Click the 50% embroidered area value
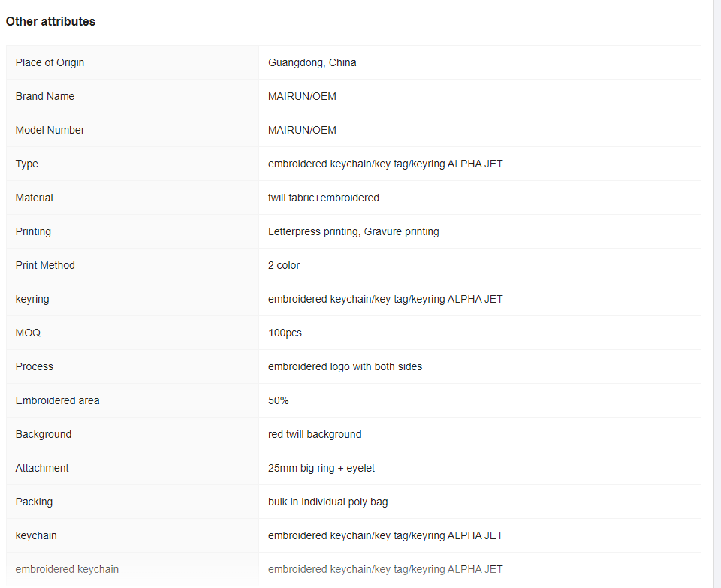The image size is (721, 588). 278,400
